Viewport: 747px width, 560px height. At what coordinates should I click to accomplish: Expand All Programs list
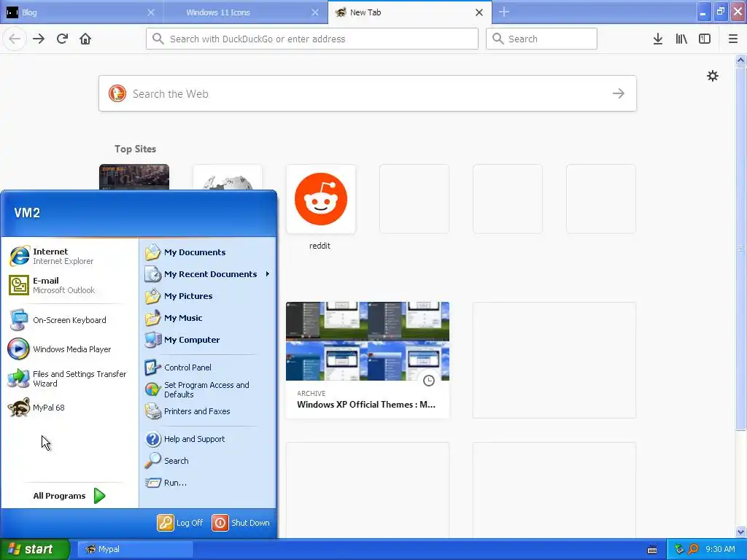tap(69, 496)
